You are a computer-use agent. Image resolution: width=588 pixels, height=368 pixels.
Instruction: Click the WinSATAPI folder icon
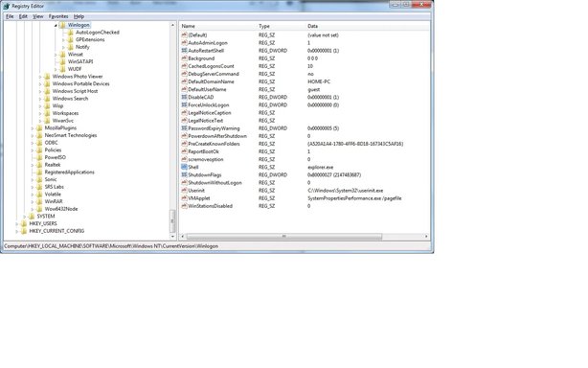point(62,62)
